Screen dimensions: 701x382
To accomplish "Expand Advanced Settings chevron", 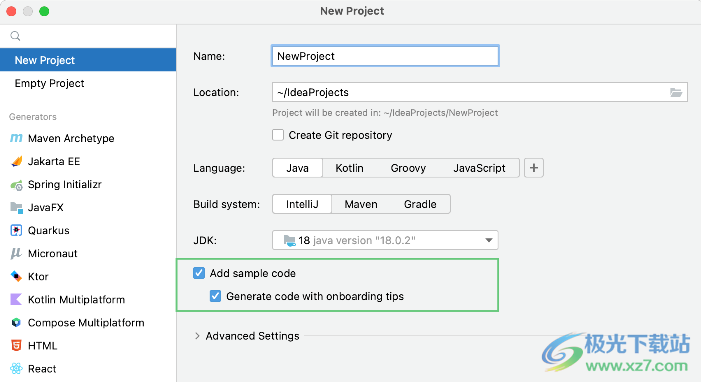I will point(197,336).
